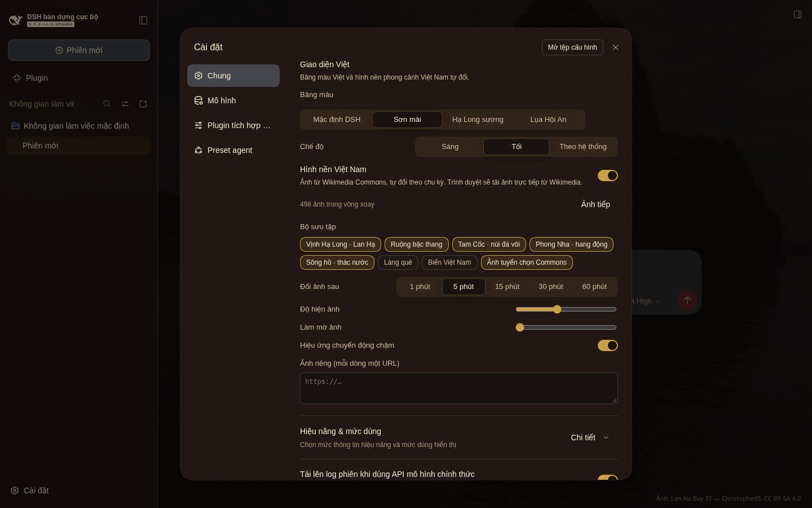This screenshot has height=508, width=812.
Task: Select the Hạ Long sương palette
Action: click(x=478, y=120)
